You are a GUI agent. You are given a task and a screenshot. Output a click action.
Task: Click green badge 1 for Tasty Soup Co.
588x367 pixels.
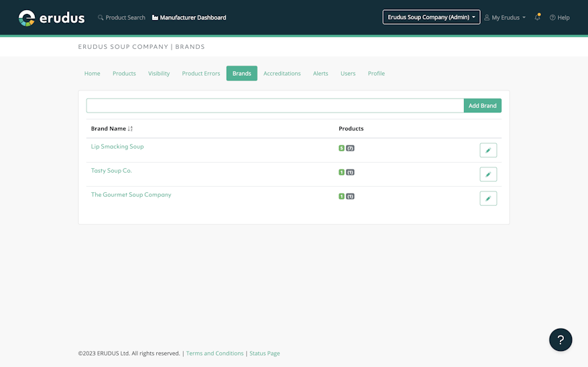click(342, 172)
